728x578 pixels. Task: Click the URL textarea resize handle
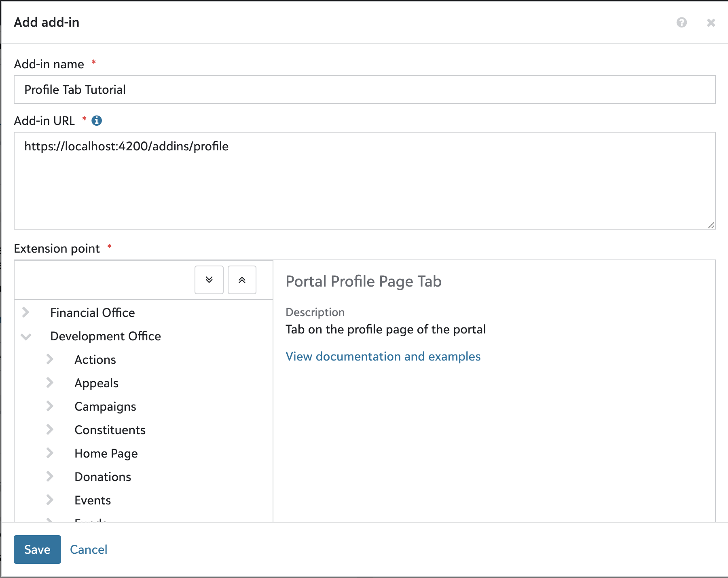coord(711,225)
